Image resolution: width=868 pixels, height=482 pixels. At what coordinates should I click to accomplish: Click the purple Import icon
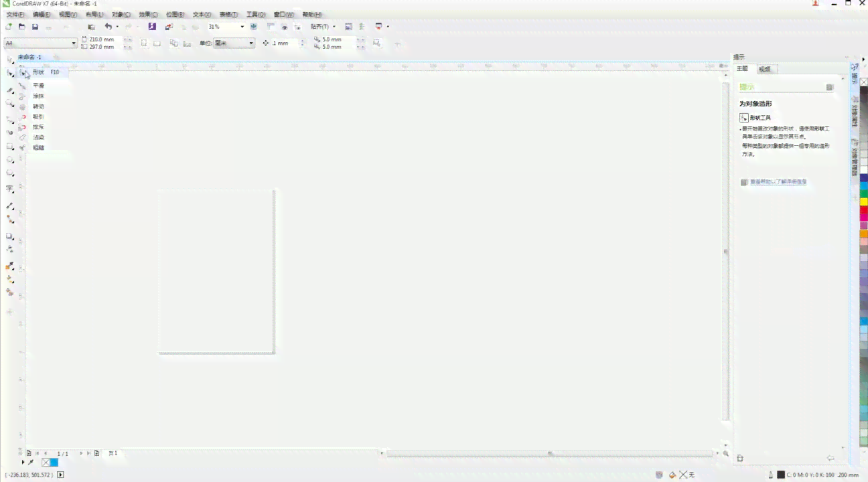click(152, 27)
